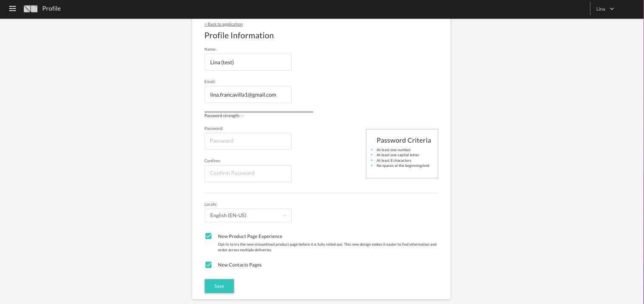Follow the Back to application link
Viewport: 644px width, 304px height.
[224, 24]
